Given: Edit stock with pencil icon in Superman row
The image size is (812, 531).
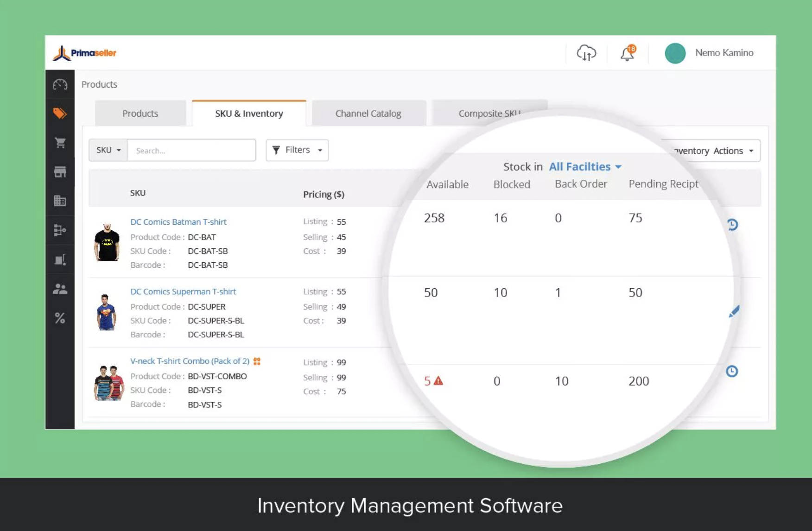Looking at the screenshot, I should 734,311.
